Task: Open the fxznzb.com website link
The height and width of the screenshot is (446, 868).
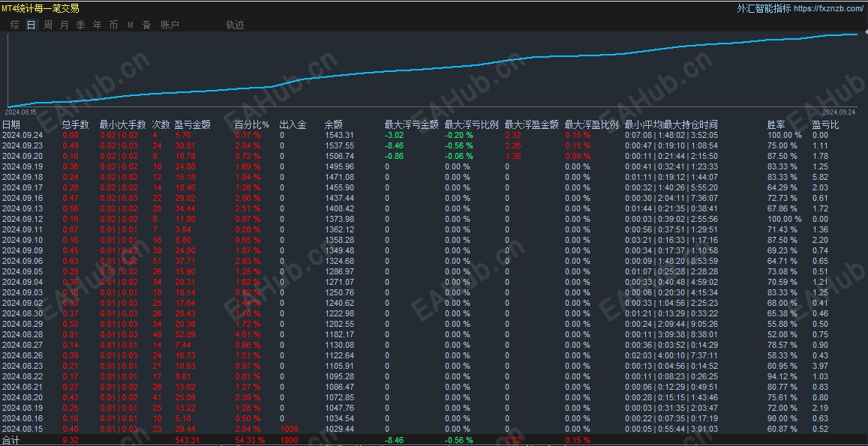Action: tap(828, 8)
